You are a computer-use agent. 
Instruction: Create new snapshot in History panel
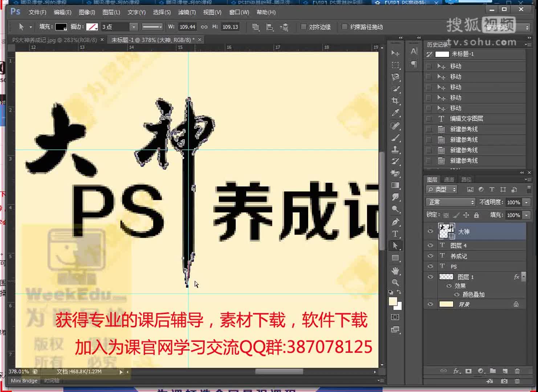point(504,381)
